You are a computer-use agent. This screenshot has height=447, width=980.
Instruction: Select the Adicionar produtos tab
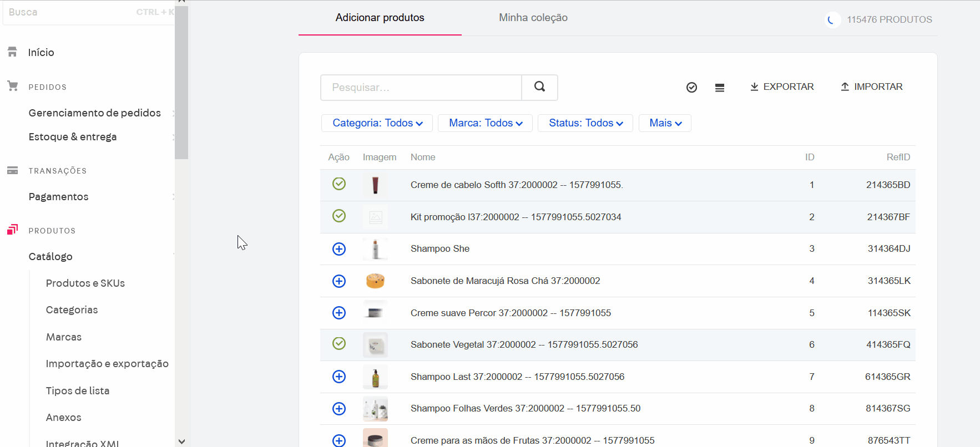380,18
